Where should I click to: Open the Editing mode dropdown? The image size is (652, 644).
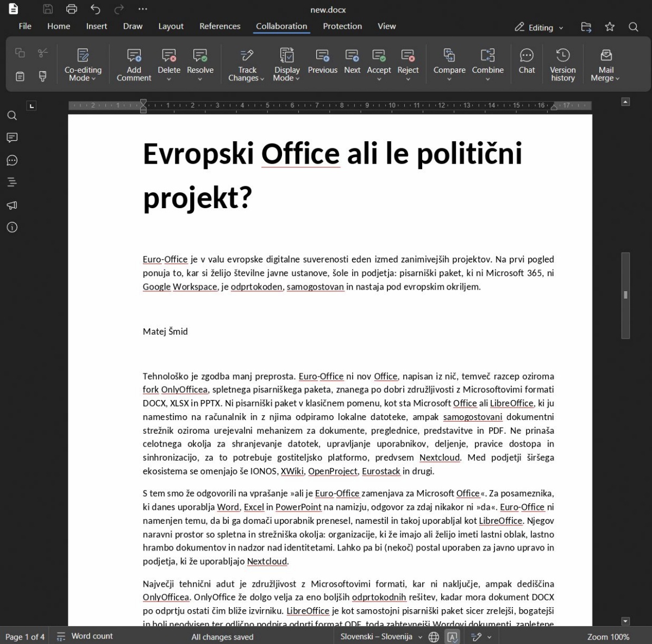[539, 27]
